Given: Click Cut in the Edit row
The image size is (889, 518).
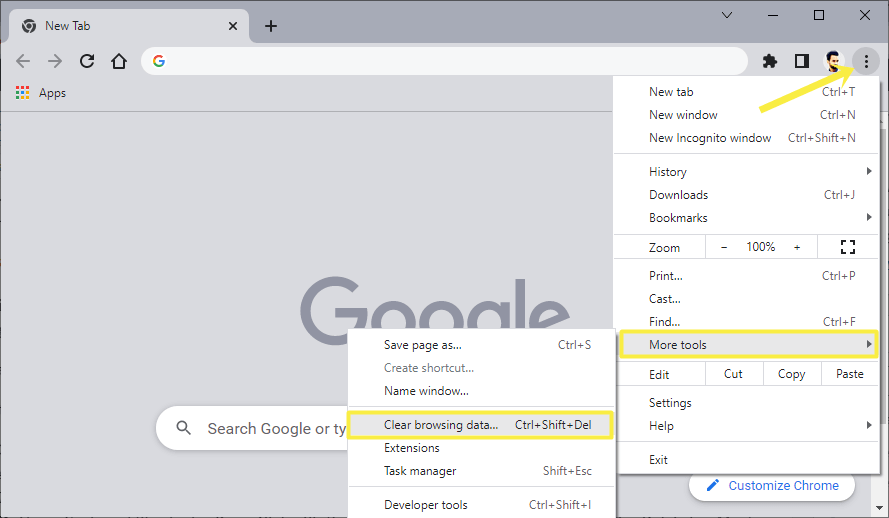Looking at the screenshot, I should pyautogui.click(x=734, y=374).
